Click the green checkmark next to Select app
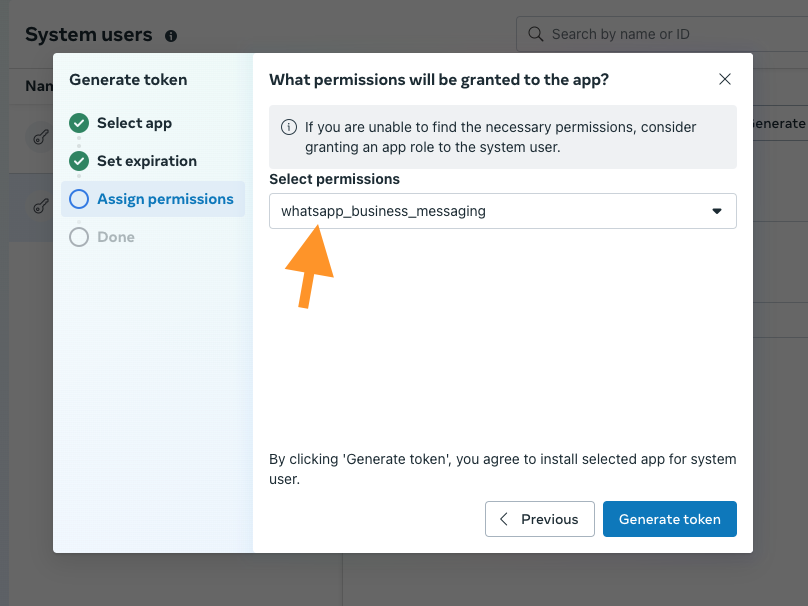 click(79, 123)
